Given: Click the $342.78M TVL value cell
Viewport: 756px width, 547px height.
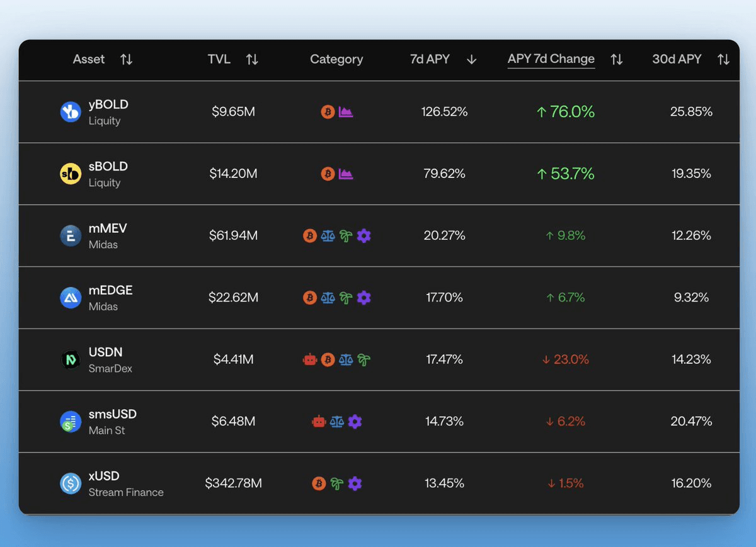Looking at the screenshot, I should pyautogui.click(x=233, y=483).
